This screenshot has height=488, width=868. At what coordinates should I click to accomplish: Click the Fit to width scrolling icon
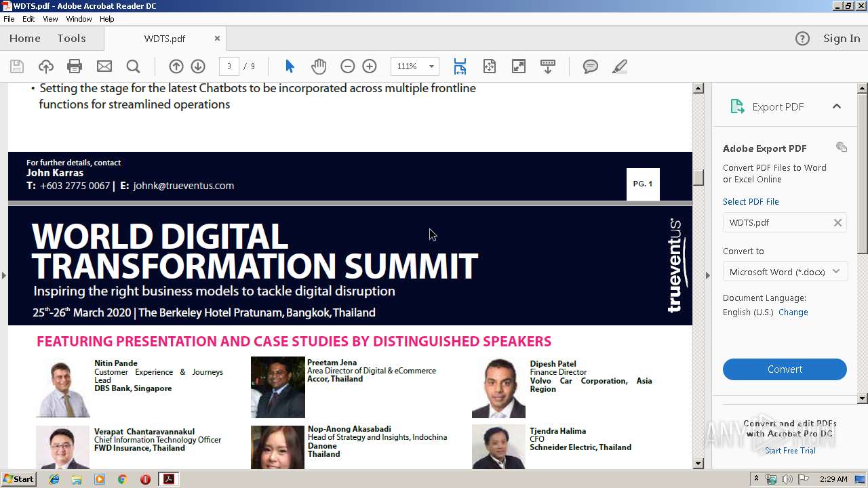pyautogui.click(x=460, y=66)
